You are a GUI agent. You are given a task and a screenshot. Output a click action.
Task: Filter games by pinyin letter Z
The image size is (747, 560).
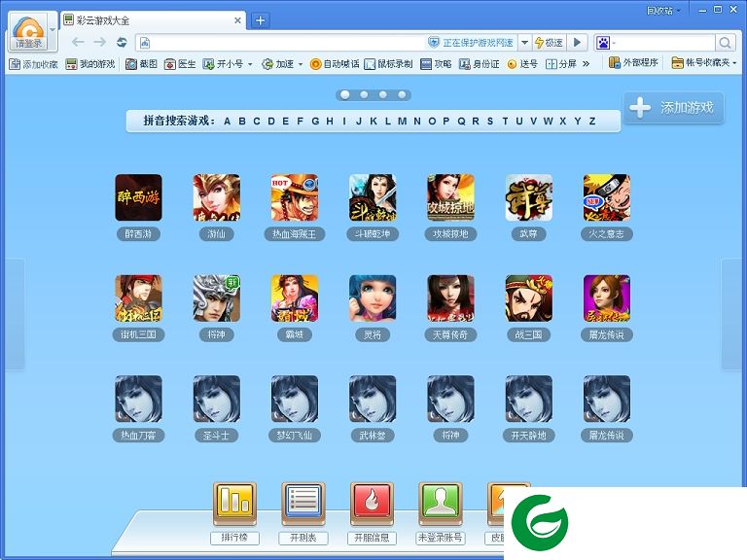point(592,121)
